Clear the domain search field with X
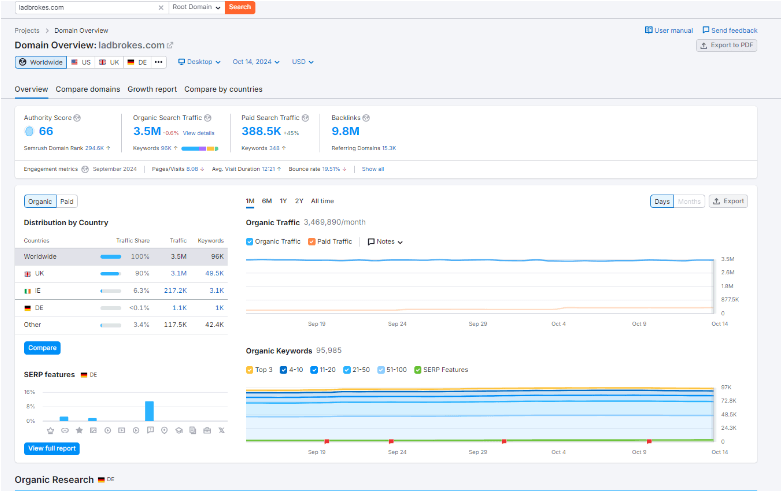 [161, 7]
